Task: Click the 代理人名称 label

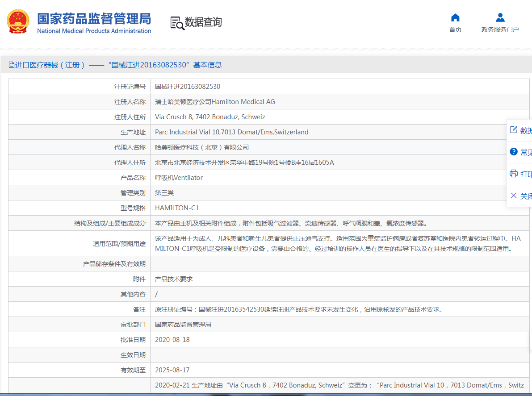Action: click(130, 147)
